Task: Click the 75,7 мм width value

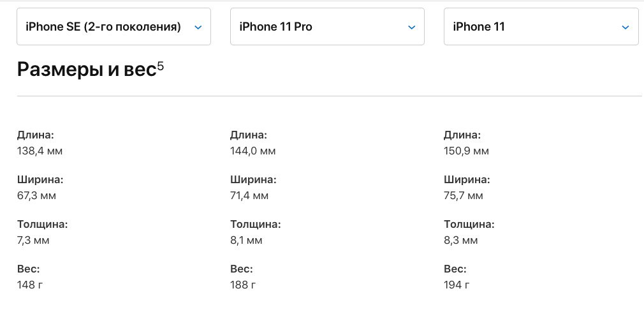Action: [x=464, y=196]
